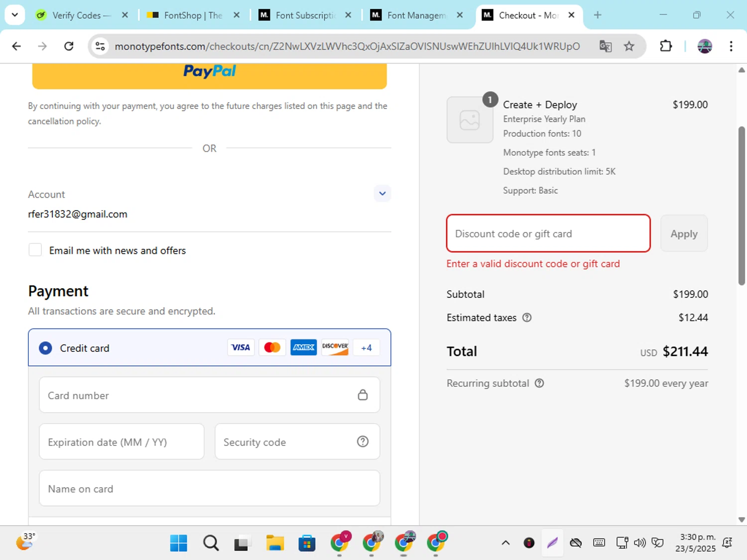Close the Verify Codes tab

(125, 15)
